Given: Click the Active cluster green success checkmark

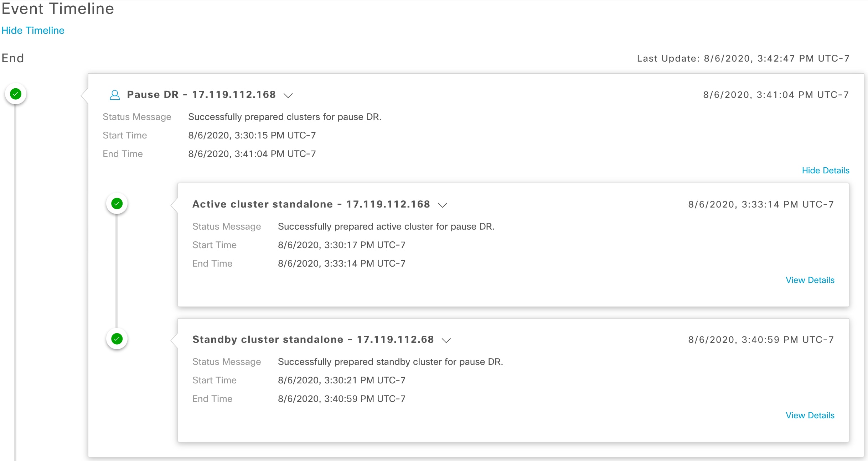Looking at the screenshot, I should 117,204.
